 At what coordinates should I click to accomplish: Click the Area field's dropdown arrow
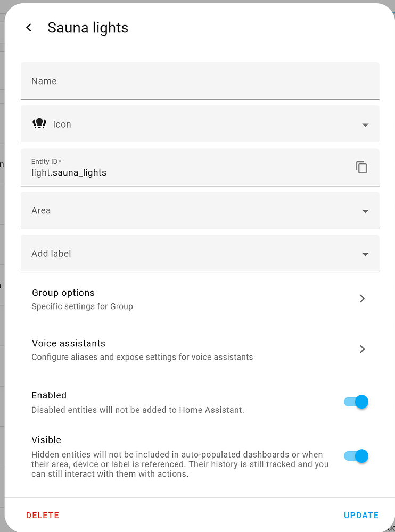coord(365,211)
